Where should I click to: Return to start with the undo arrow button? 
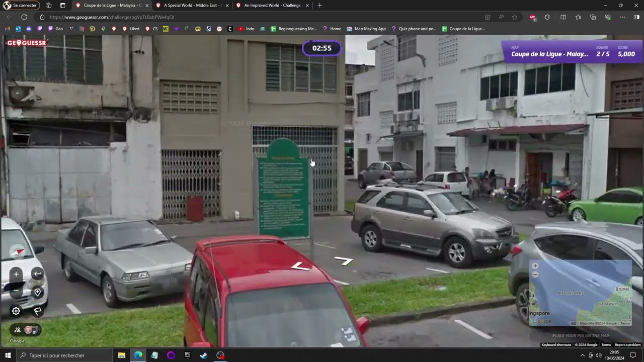38,274
